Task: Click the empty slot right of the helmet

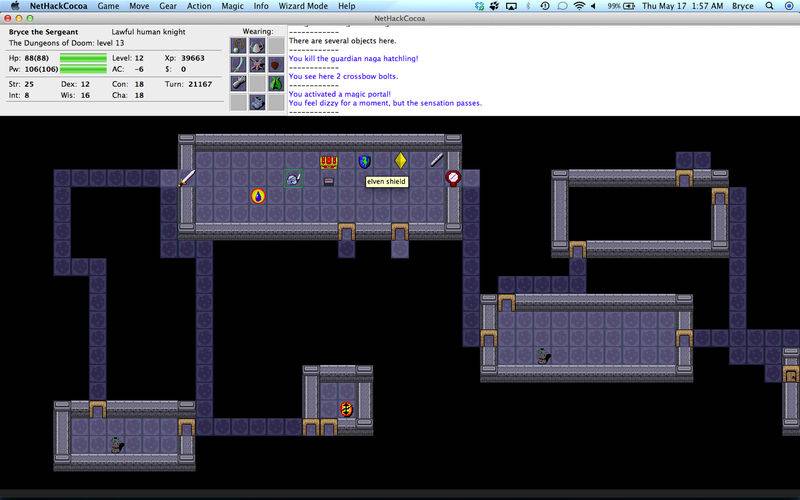Action: [276, 46]
